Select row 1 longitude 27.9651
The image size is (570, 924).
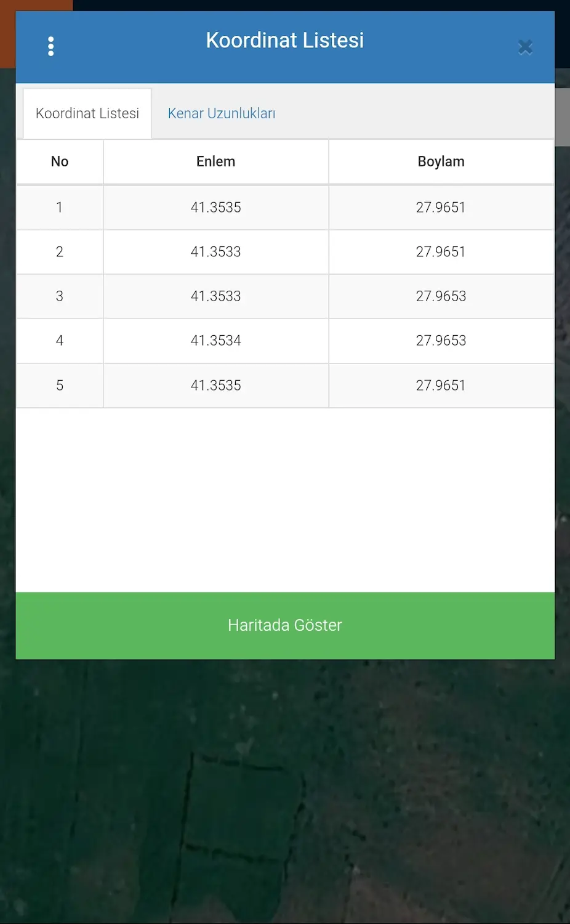441,208
